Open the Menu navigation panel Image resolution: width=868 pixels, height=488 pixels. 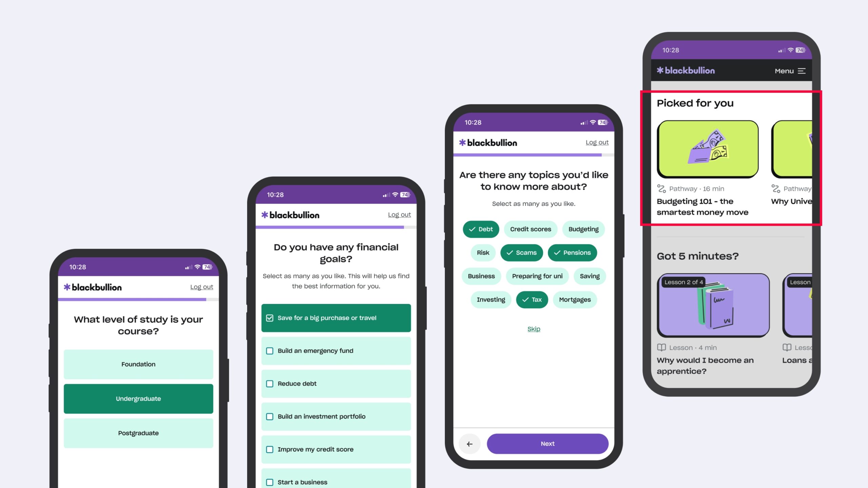790,70
